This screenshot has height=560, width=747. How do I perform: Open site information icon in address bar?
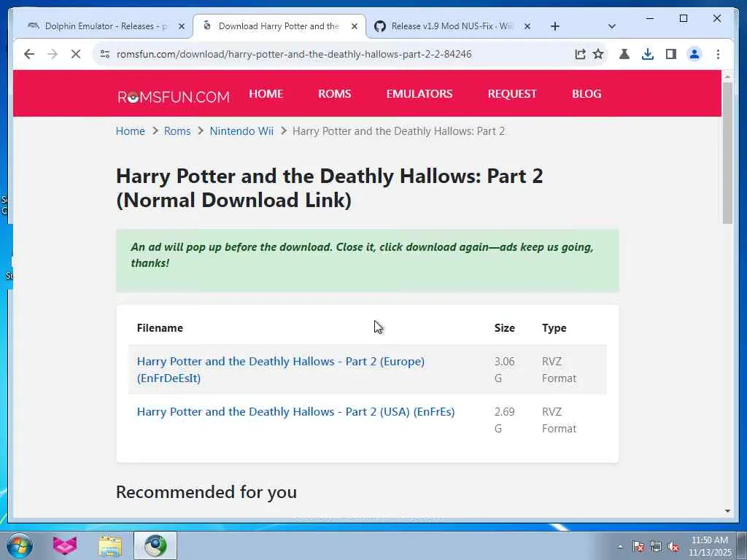pyautogui.click(x=105, y=54)
